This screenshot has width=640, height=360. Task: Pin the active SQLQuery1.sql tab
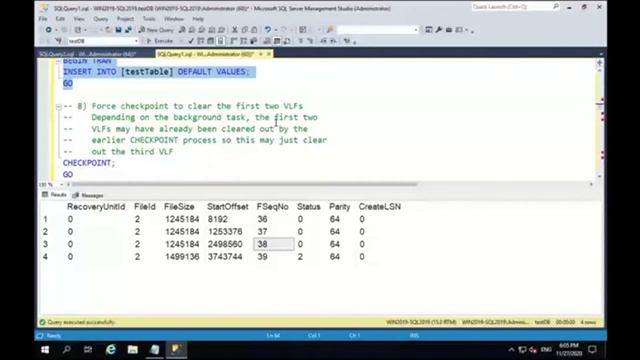pyautogui.click(x=261, y=54)
